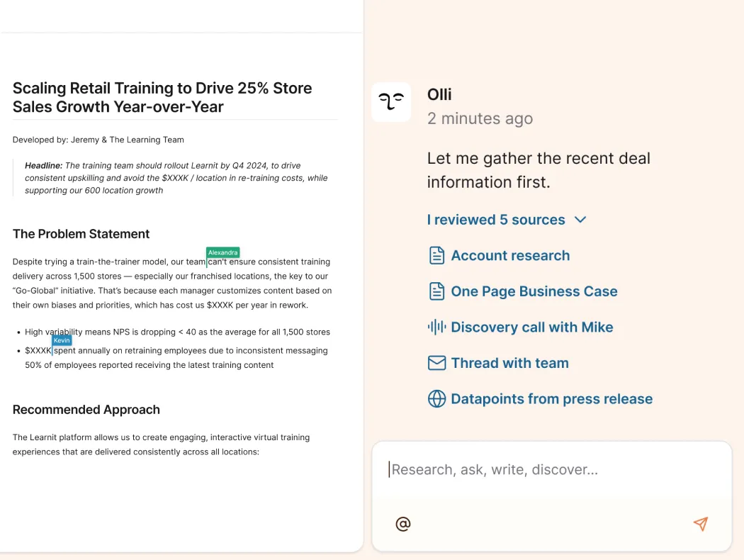Image resolution: width=744 pixels, height=560 pixels.
Task: Click the @ mention icon in the composer
Action: coord(402,524)
